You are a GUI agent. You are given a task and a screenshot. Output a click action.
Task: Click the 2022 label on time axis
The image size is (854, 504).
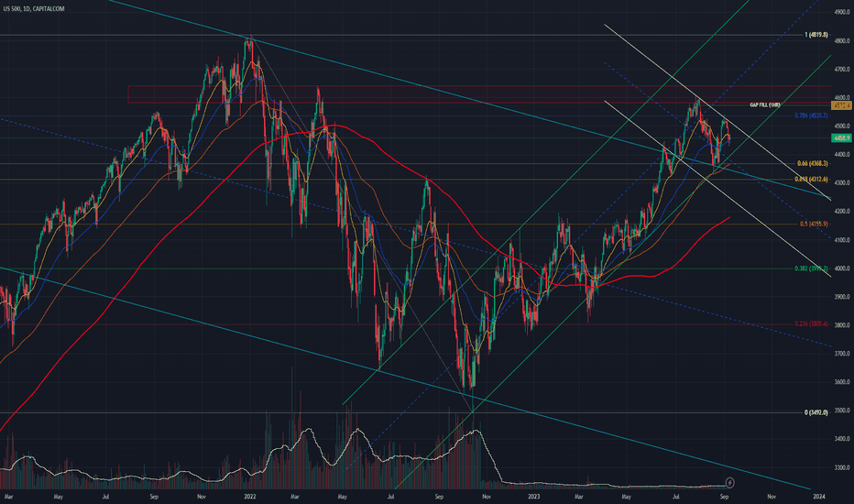point(250,497)
